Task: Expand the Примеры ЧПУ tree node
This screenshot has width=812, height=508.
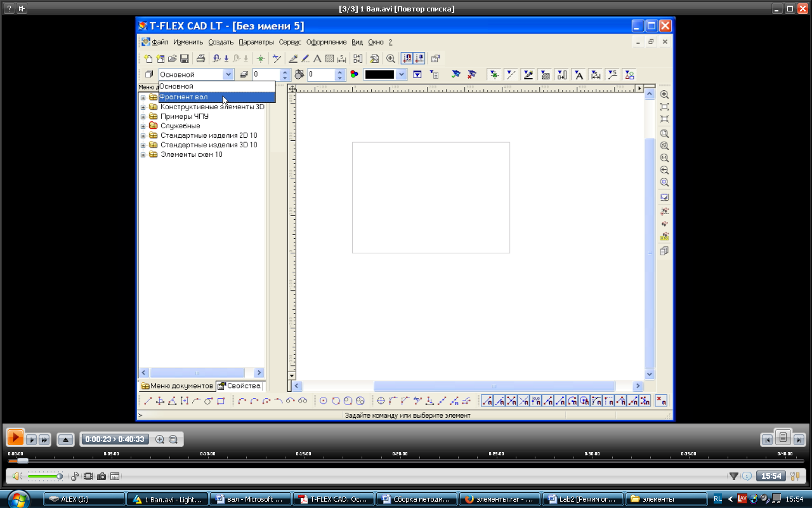Action: point(143,117)
